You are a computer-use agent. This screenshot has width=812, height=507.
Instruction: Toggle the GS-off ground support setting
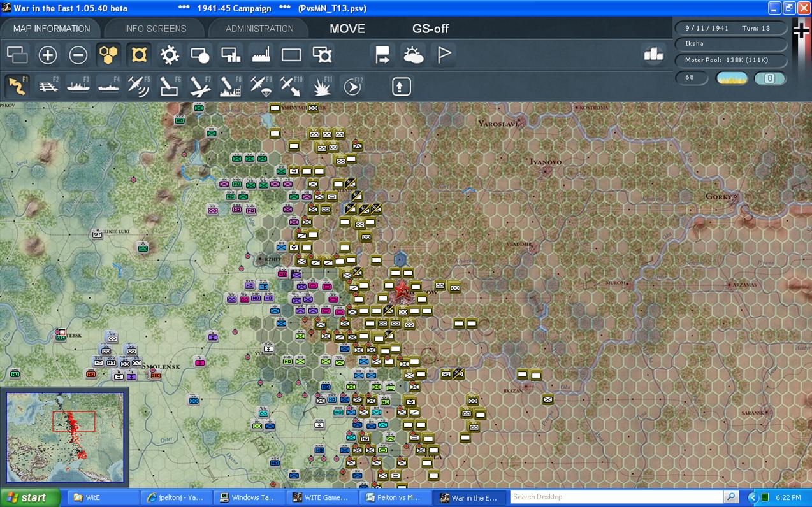click(x=431, y=29)
